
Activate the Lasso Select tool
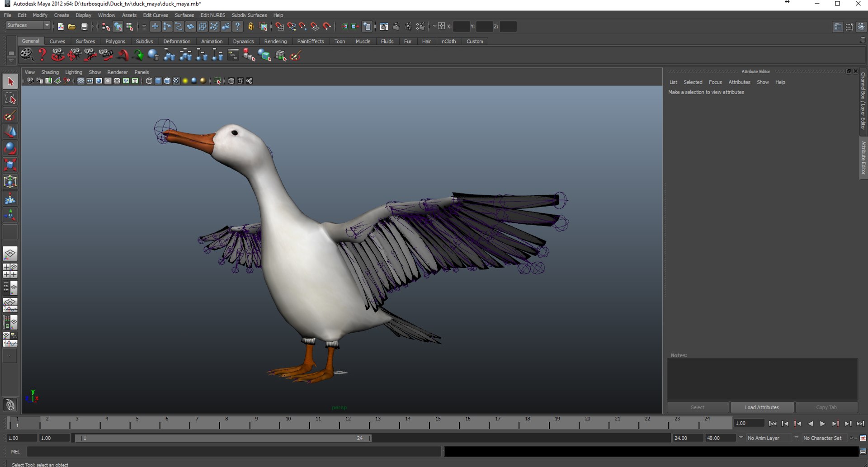pos(10,99)
